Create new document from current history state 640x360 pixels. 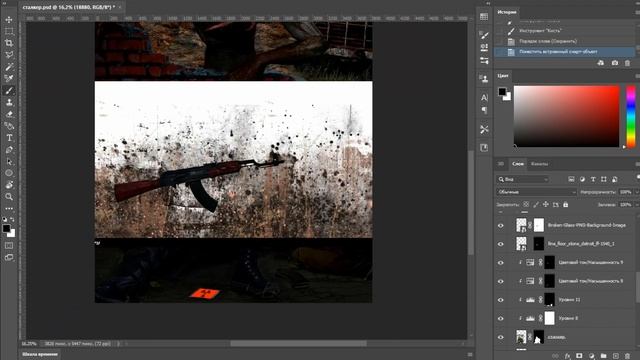[600, 63]
